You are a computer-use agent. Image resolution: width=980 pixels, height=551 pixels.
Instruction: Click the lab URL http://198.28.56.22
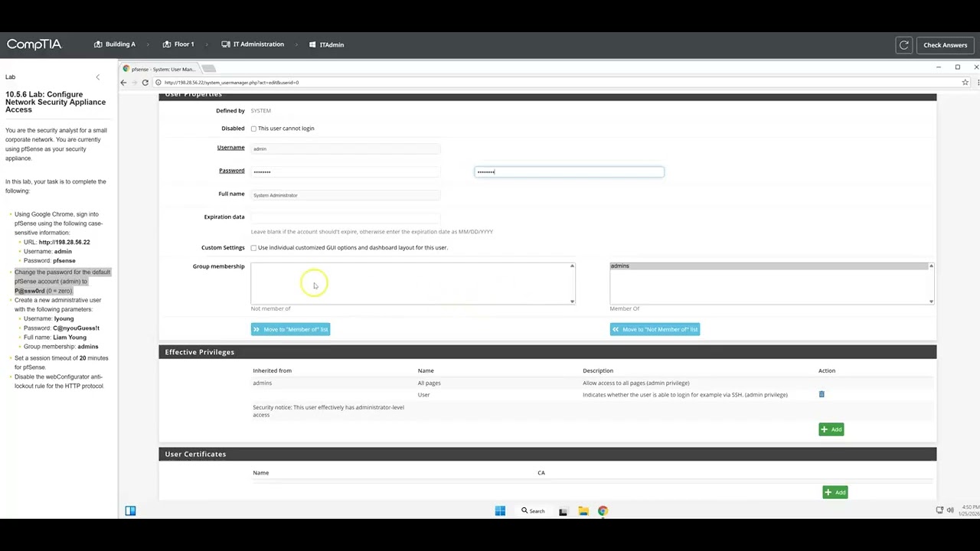pos(64,242)
